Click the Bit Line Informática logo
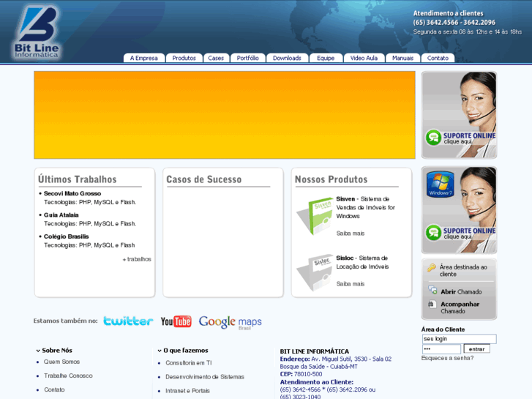 pyautogui.click(x=37, y=33)
